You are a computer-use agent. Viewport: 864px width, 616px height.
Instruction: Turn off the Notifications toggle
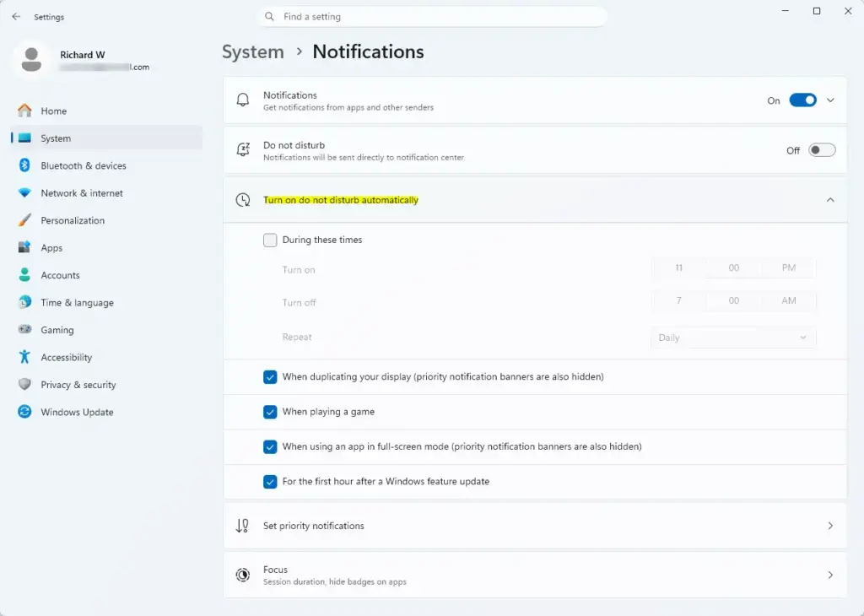click(x=803, y=100)
